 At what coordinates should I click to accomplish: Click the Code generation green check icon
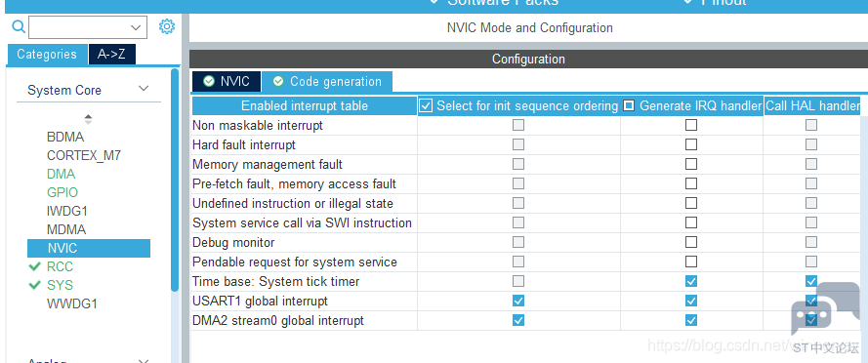tap(278, 81)
